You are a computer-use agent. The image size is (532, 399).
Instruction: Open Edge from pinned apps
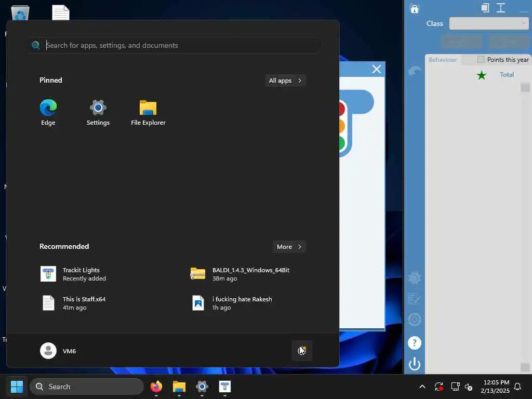[48, 113]
